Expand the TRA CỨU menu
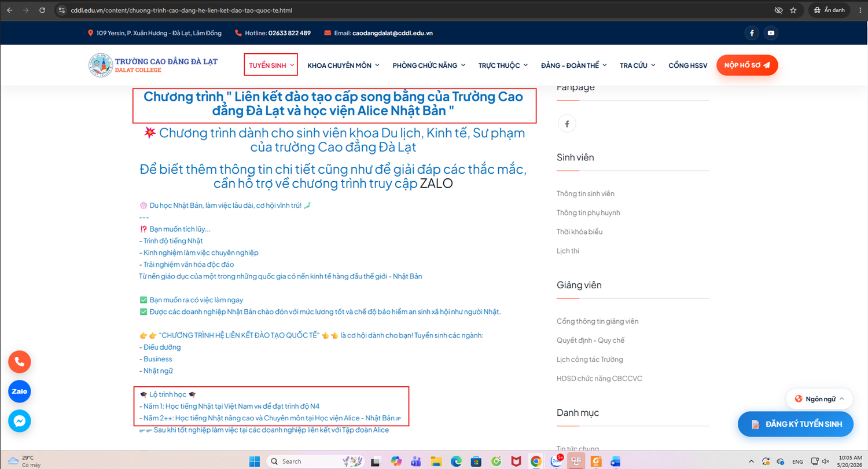This screenshot has height=469, width=868. point(637,65)
